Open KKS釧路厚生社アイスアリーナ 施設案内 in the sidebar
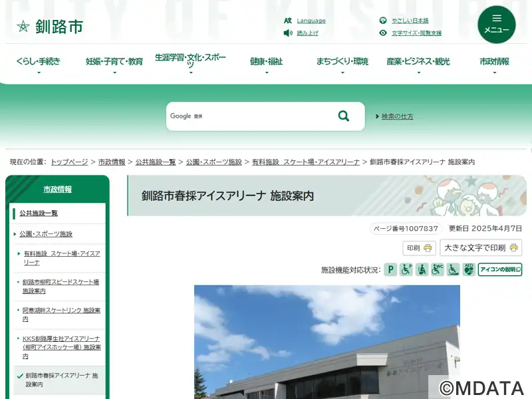Image resolution: width=532 pixels, height=399 pixels. 62,347
